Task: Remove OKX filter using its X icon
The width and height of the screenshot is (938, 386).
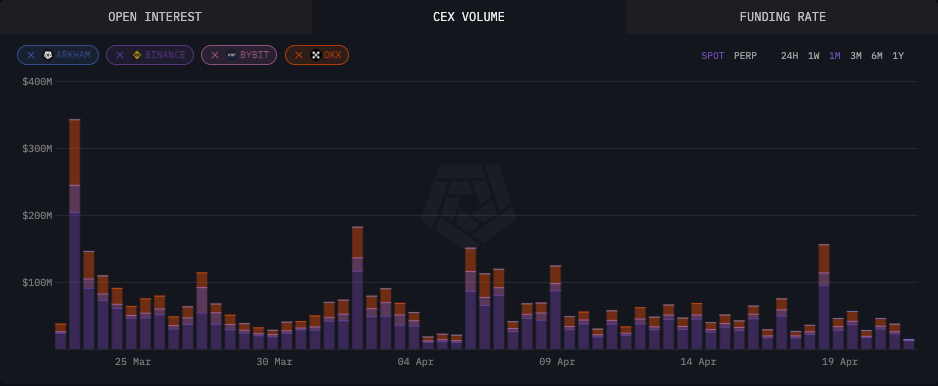Action: (x=299, y=55)
